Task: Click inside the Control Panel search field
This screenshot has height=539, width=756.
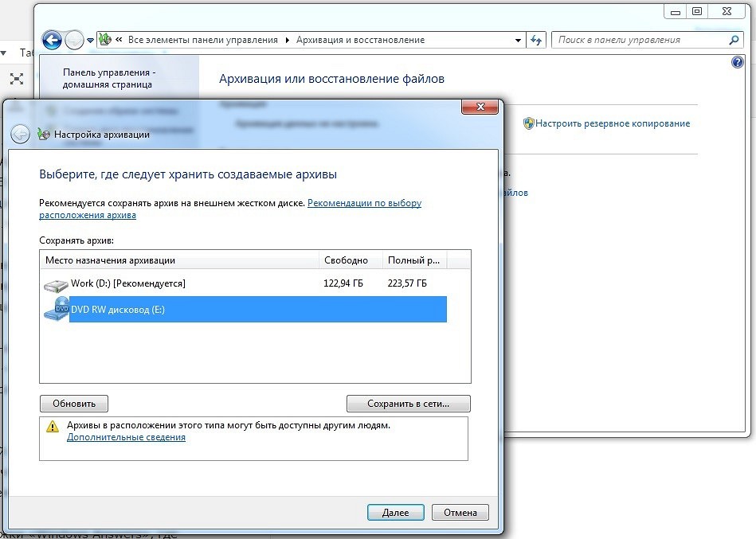Action: (x=640, y=40)
